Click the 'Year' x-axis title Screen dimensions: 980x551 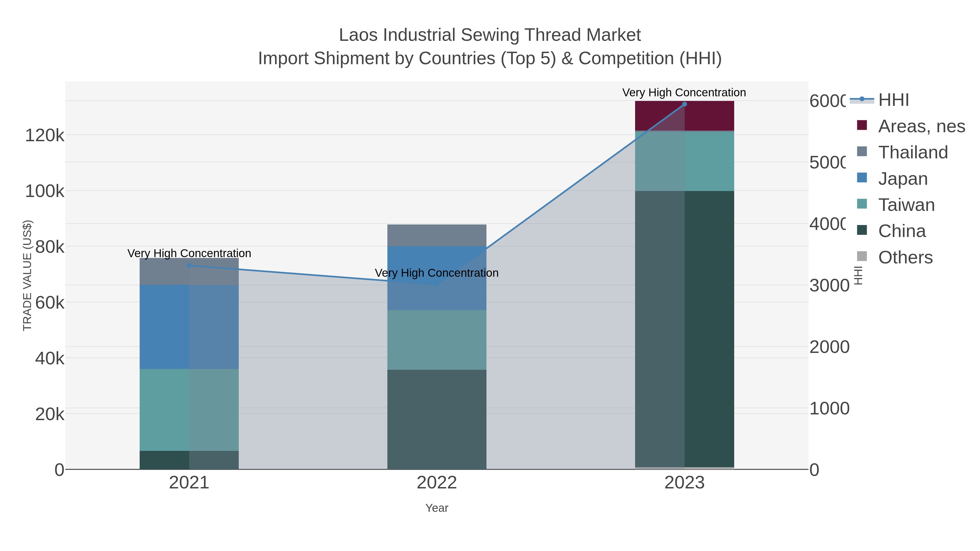[437, 508]
